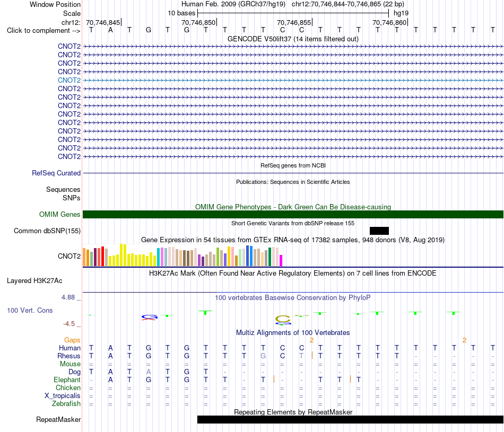The height and width of the screenshot is (432, 504).
Task: Click the 'Chicken' alignment row label
Action: [x=68, y=387]
